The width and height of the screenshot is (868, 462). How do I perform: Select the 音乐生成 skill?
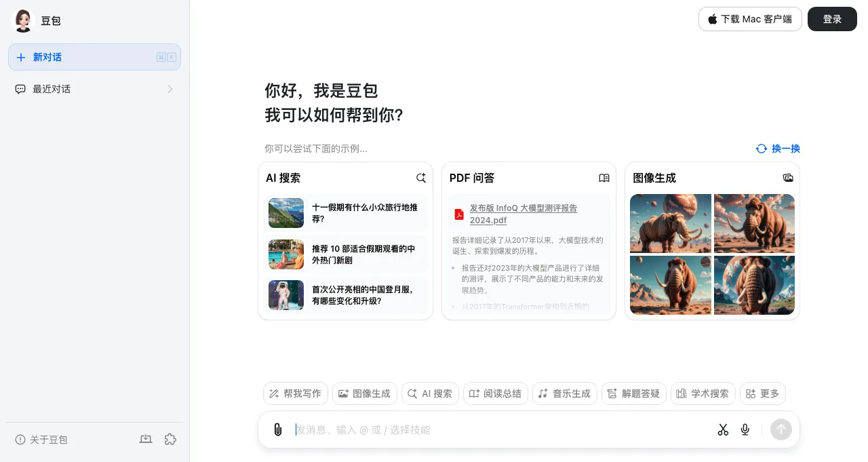565,393
